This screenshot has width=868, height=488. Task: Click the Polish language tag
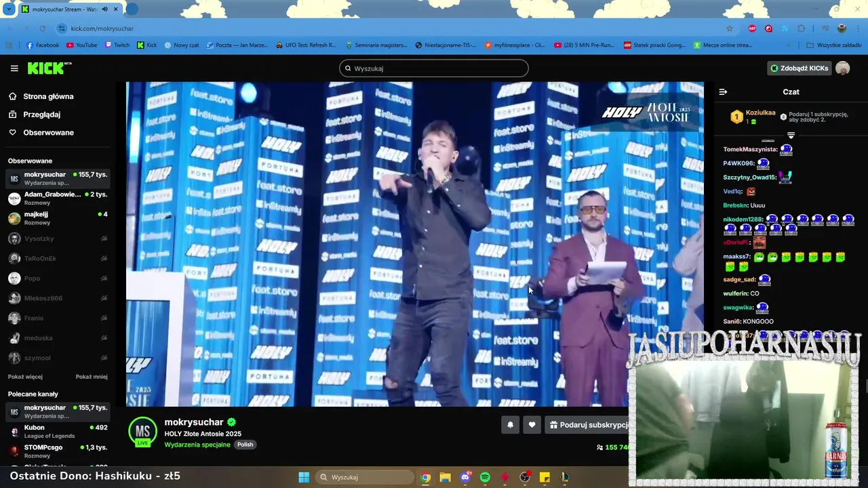pyautogui.click(x=245, y=445)
